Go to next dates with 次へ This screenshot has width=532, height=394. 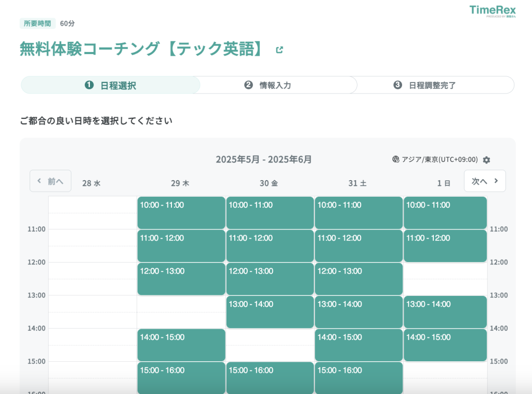pyautogui.click(x=485, y=181)
